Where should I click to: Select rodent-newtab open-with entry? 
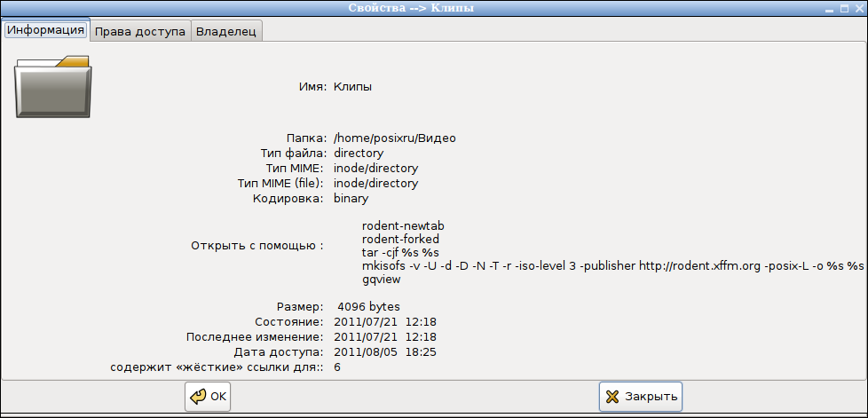tap(403, 226)
